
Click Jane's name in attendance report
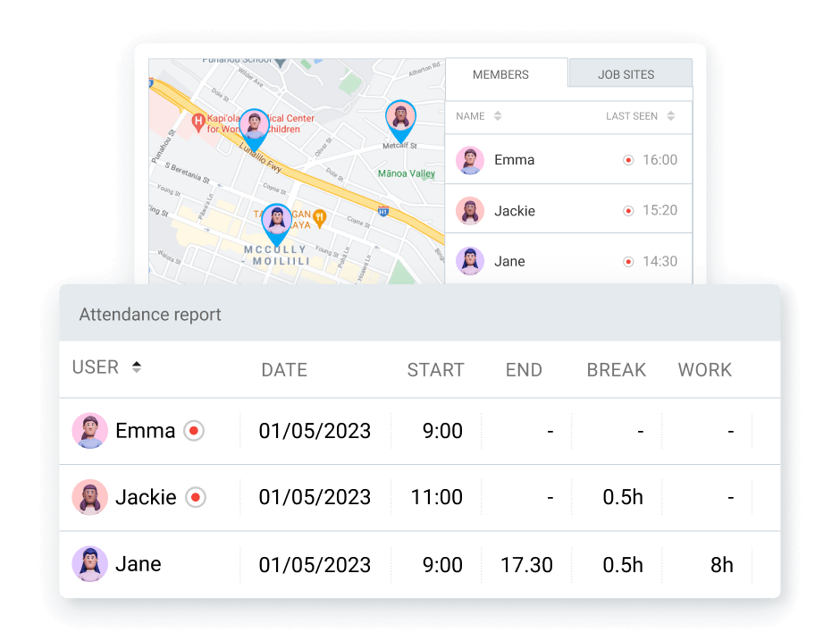(x=139, y=564)
